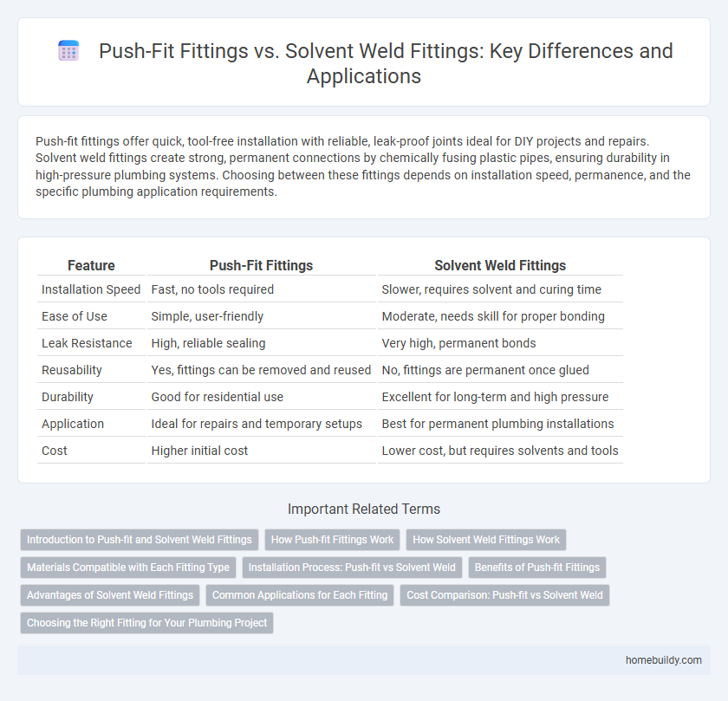
Task: Open 'Cost Comparison: Push-fit vs Solvent Weld'
Action: 504,595
